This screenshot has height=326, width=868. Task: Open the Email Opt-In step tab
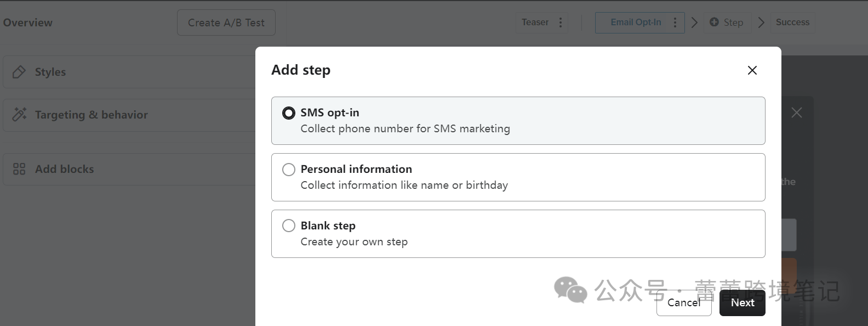pos(635,23)
